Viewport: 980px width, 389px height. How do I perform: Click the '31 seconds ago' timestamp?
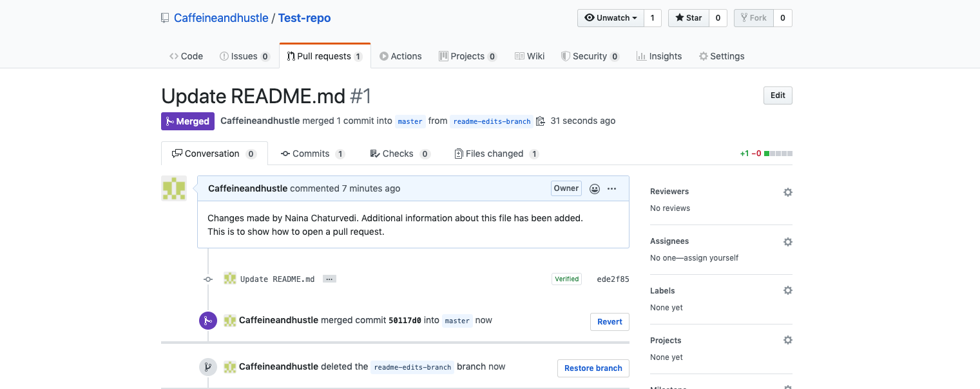(583, 121)
